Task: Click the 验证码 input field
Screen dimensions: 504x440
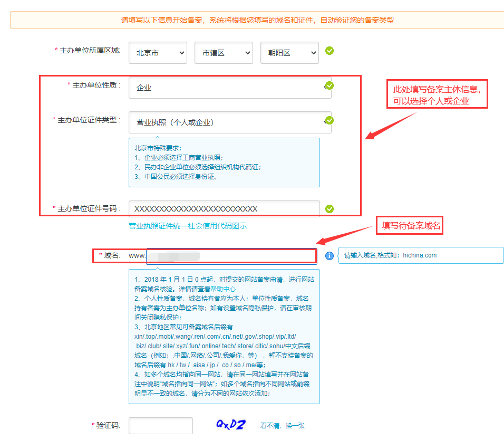Action: (x=161, y=426)
